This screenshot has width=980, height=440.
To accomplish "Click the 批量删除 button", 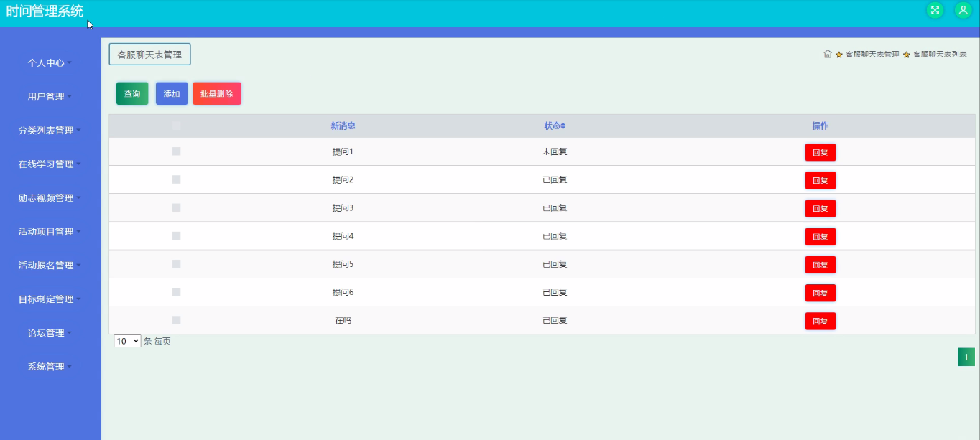I will pyautogui.click(x=217, y=94).
